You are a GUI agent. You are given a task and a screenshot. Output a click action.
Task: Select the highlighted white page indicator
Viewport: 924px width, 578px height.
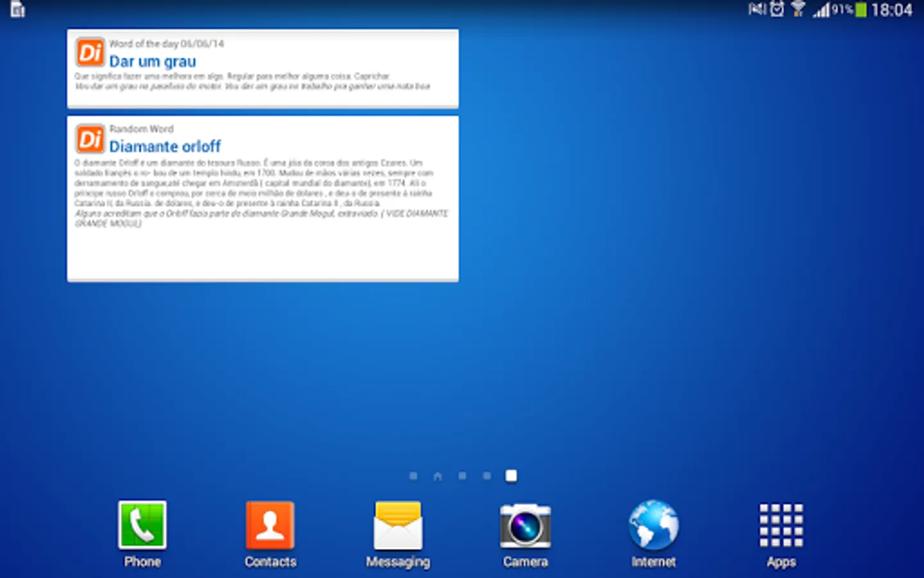coord(511,476)
